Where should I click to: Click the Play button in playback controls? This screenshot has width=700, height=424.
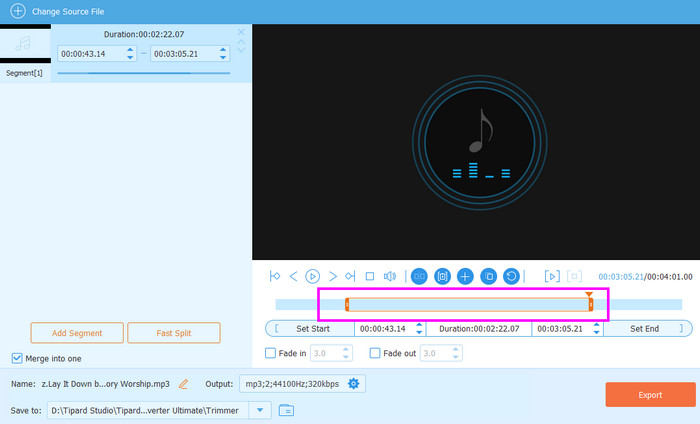312,276
